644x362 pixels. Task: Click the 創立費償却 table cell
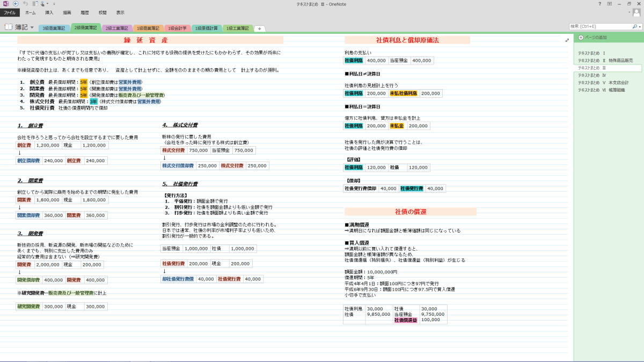(x=29, y=161)
